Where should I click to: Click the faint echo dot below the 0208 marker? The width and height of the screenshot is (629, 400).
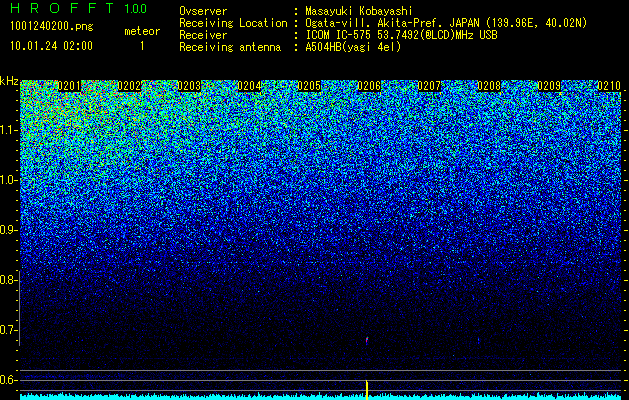point(478,341)
